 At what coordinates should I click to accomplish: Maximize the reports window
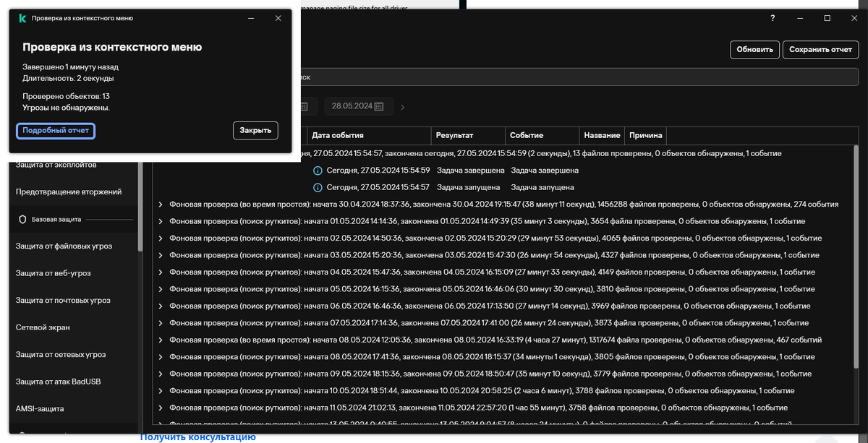pyautogui.click(x=827, y=18)
